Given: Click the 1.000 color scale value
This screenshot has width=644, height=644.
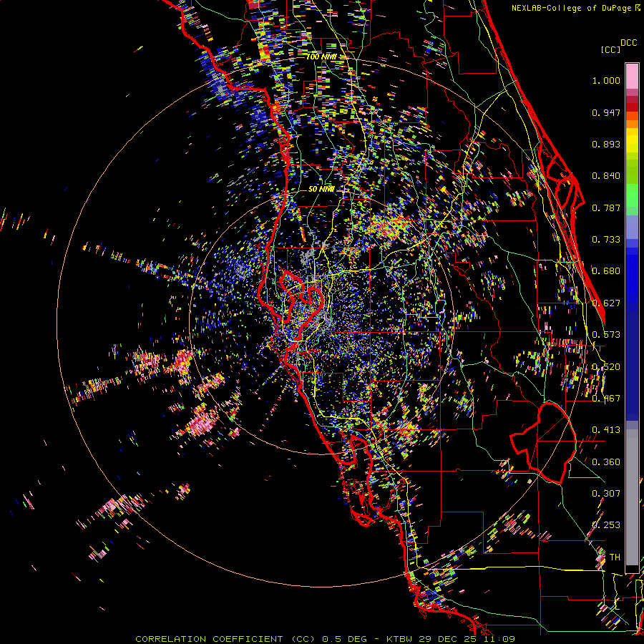Looking at the screenshot, I should 606,80.
